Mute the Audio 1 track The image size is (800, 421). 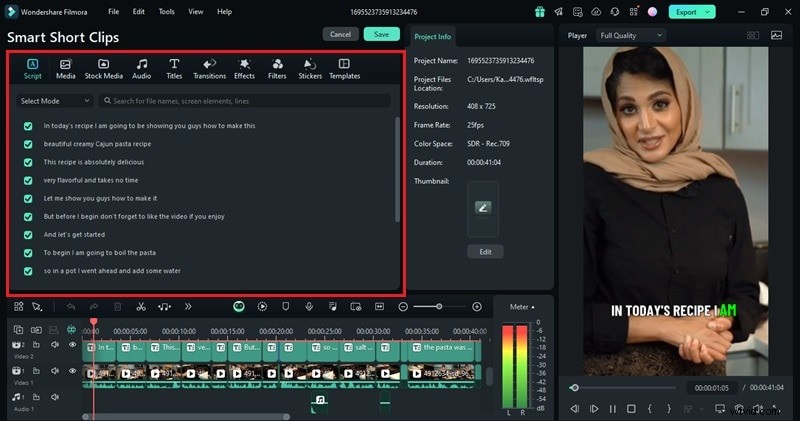click(x=55, y=397)
